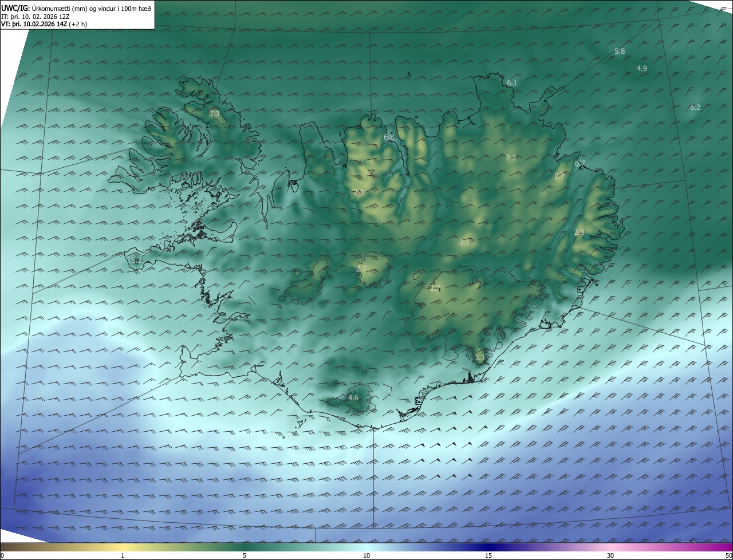Image resolution: width=733 pixels, height=560 pixels.
Task: Click the 2.8 value in the East Fjords
Action: coord(579,232)
